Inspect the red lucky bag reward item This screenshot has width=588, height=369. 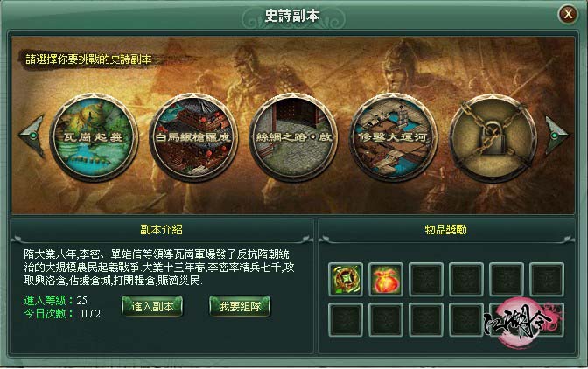point(386,280)
